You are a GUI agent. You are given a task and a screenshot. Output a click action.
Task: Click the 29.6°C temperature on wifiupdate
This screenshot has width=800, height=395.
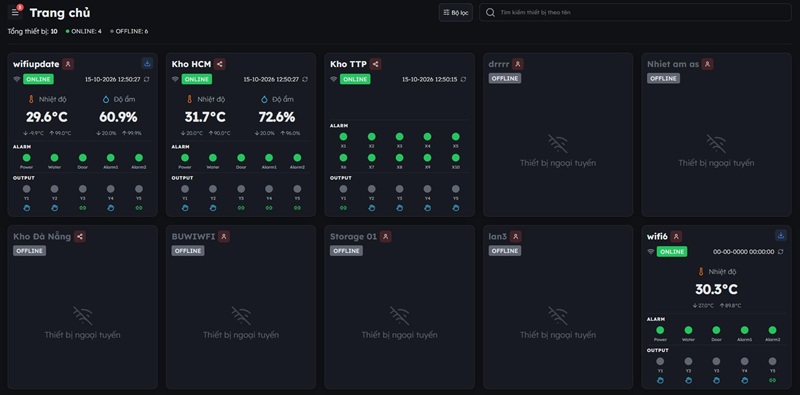47,117
